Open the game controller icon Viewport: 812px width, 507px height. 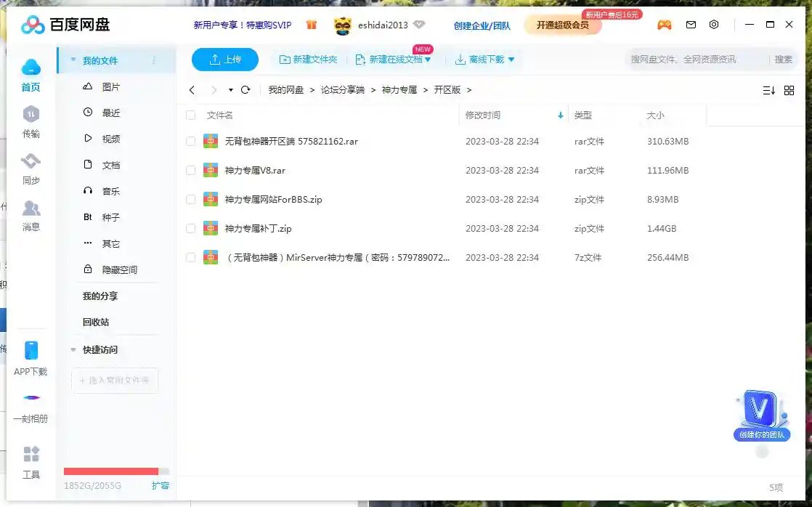point(665,25)
